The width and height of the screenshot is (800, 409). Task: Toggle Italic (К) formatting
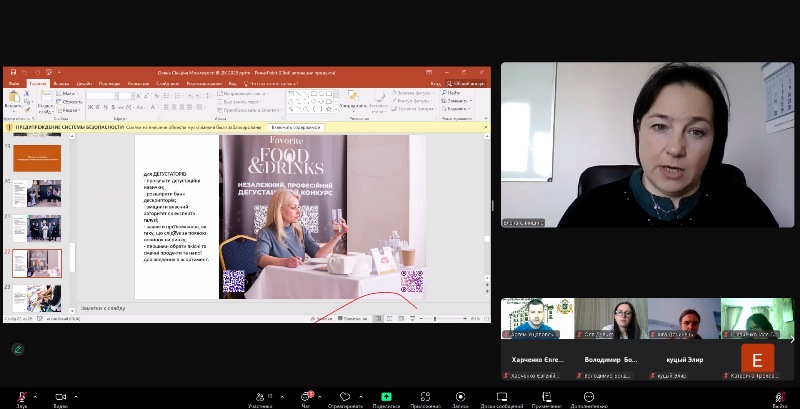click(98, 107)
